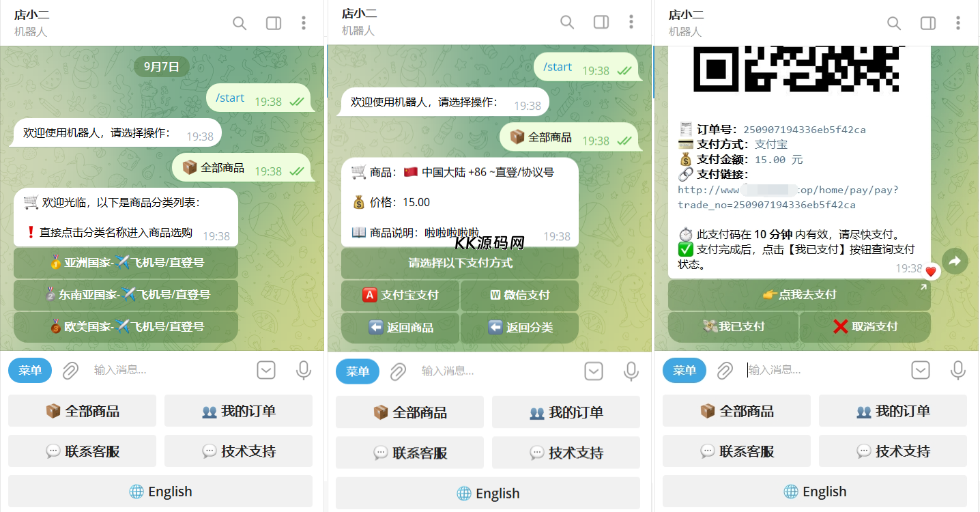Image resolution: width=980 pixels, height=512 pixels.
Task: Collapse the bot keyboard in left chat
Action: [266, 370]
